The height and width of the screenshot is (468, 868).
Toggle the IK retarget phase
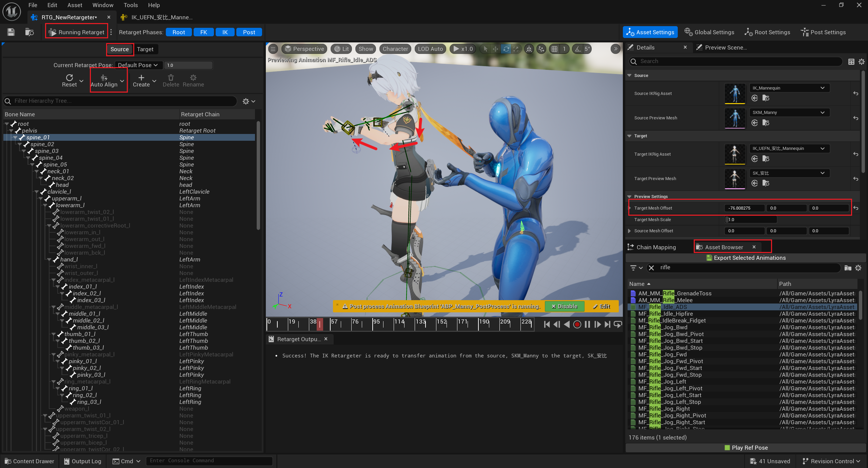coord(225,32)
